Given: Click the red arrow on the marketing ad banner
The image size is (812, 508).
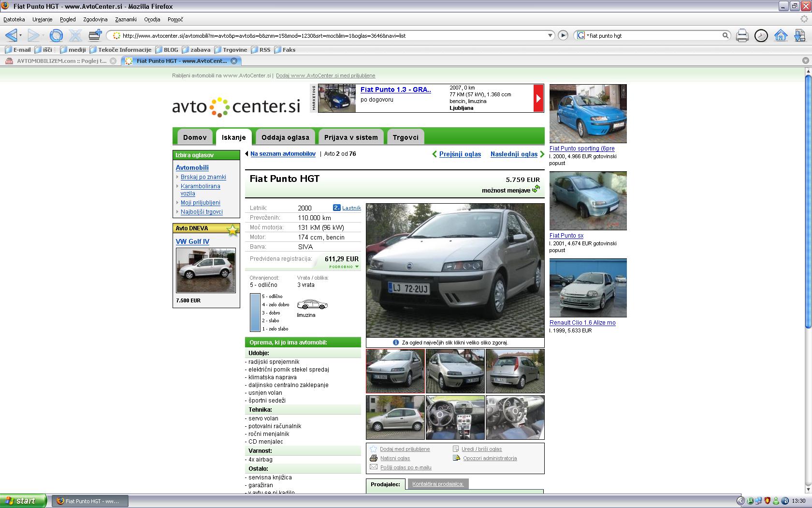Looking at the screenshot, I should point(538,98).
